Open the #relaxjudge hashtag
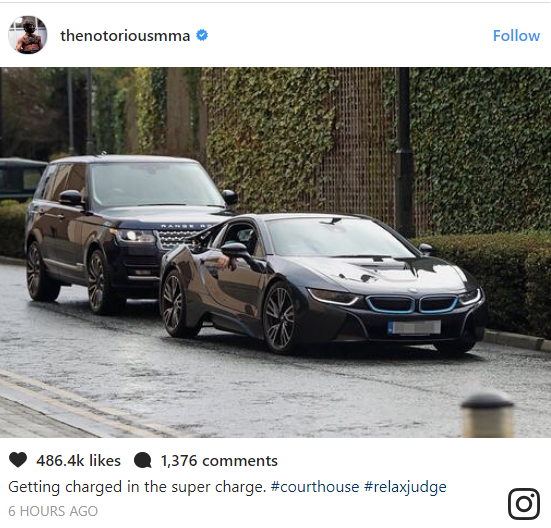Image resolution: width=551 pixels, height=528 pixels. click(x=405, y=487)
